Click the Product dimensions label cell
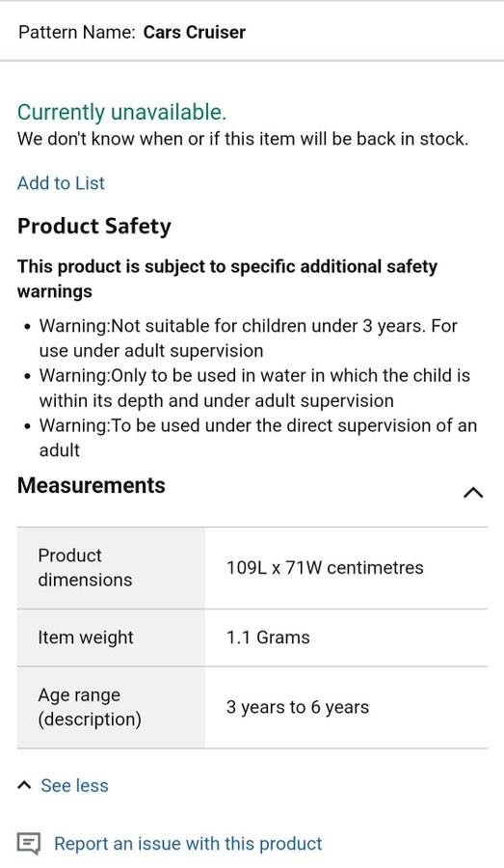 coord(111,567)
